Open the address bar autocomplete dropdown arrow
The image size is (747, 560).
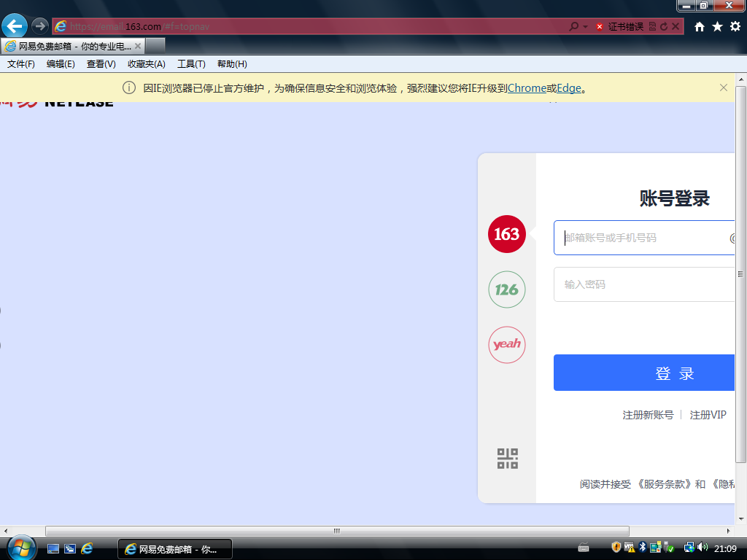click(586, 27)
